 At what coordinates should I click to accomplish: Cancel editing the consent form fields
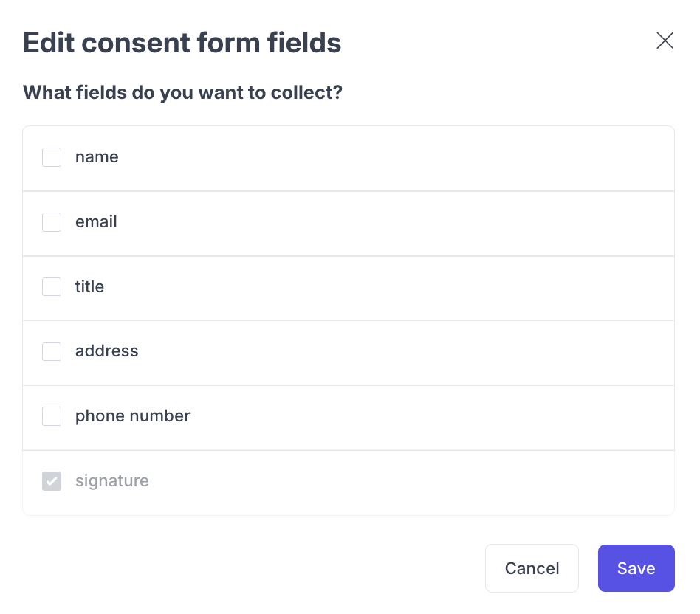point(532,568)
